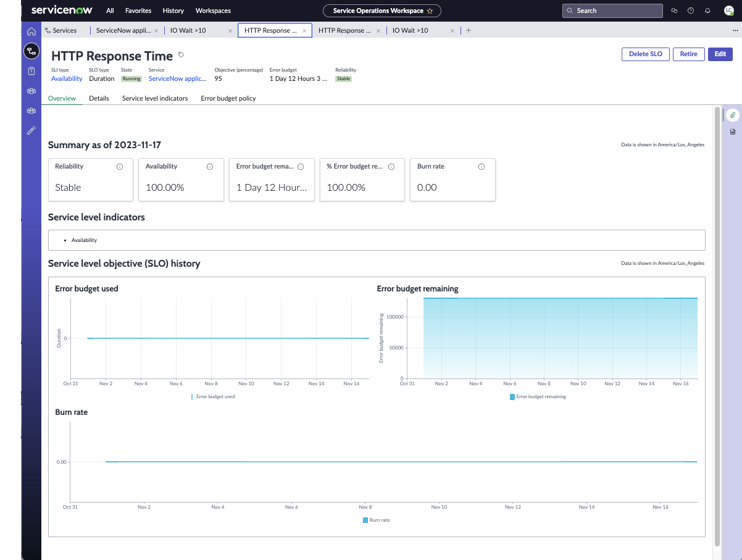742x560 pixels.
Task: Add a new workspace tab with plus
Action: click(469, 30)
